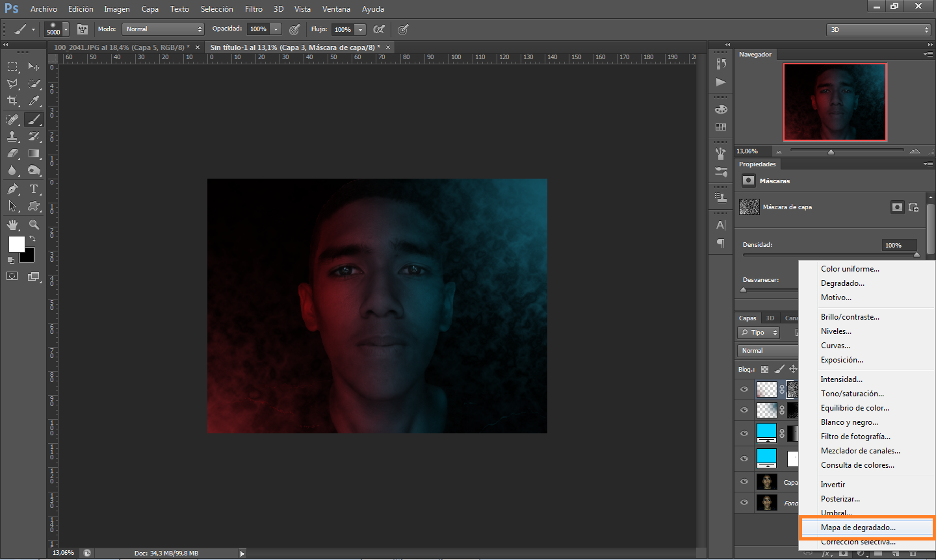Select the Sponge tool
Image resolution: width=936 pixels, height=560 pixels.
34,170
